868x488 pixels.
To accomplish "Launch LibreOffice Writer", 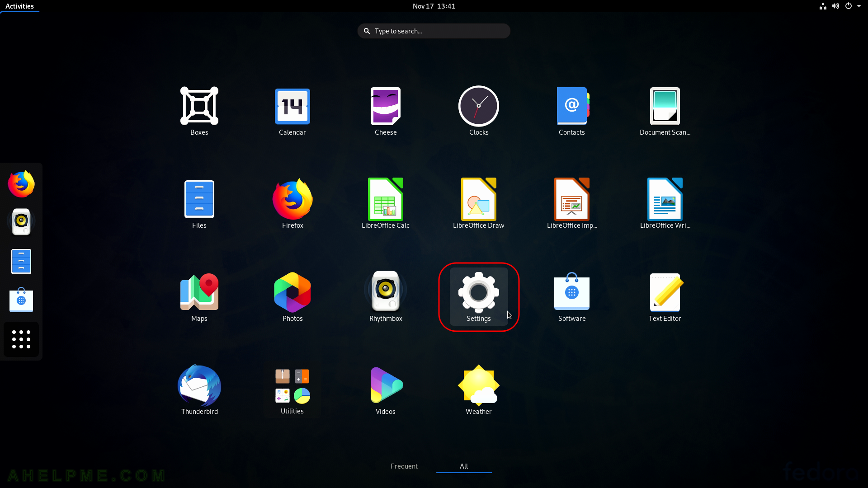I will pyautogui.click(x=665, y=204).
